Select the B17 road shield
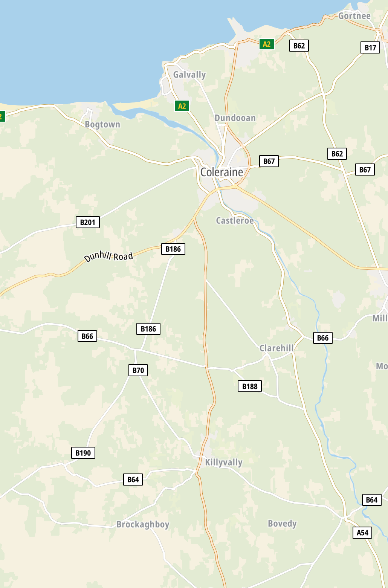The height and width of the screenshot is (588, 388). 370,47
